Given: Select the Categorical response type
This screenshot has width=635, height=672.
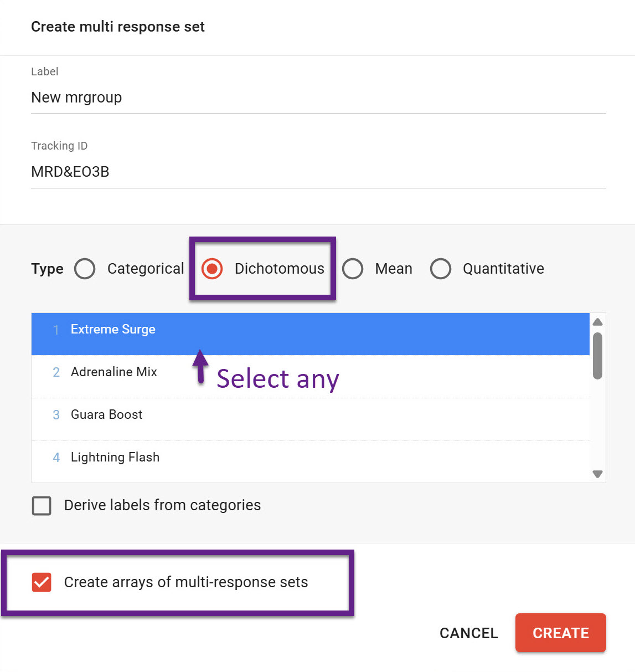Looking at the screenshot, I should [x=85, y=269].
